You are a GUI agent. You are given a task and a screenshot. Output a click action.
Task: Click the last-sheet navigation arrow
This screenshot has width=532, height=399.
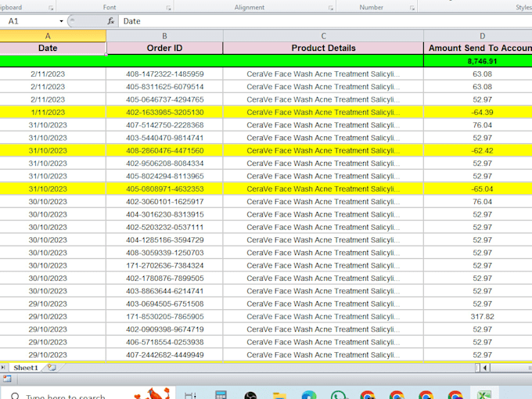coord(3,368)
